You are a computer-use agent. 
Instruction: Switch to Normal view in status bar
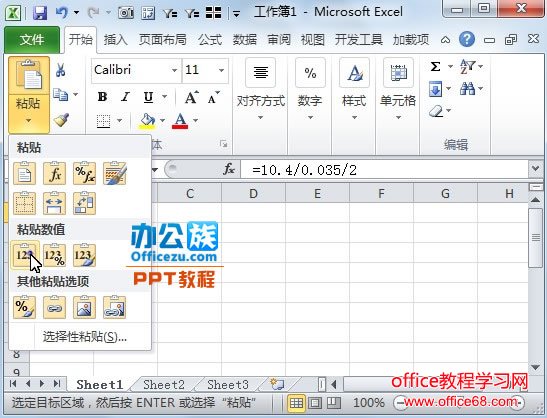[296, 403]
